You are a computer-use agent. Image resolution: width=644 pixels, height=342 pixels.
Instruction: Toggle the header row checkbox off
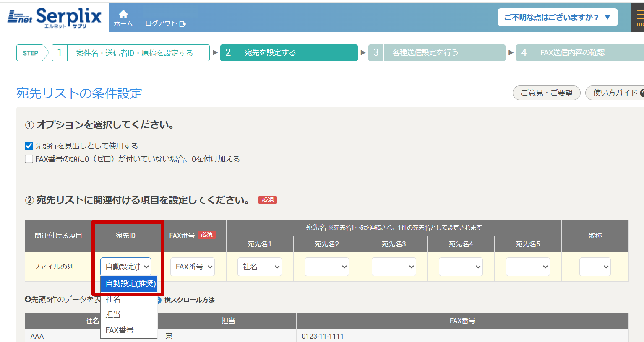29,145
